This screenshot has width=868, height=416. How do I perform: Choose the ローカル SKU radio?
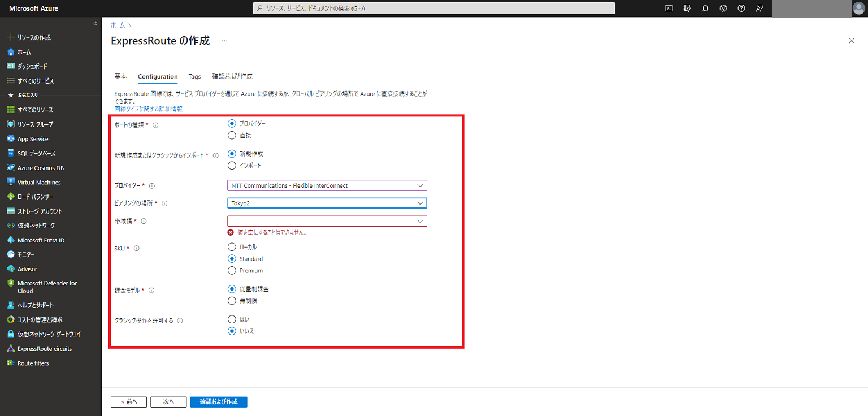tap(232, 247)
